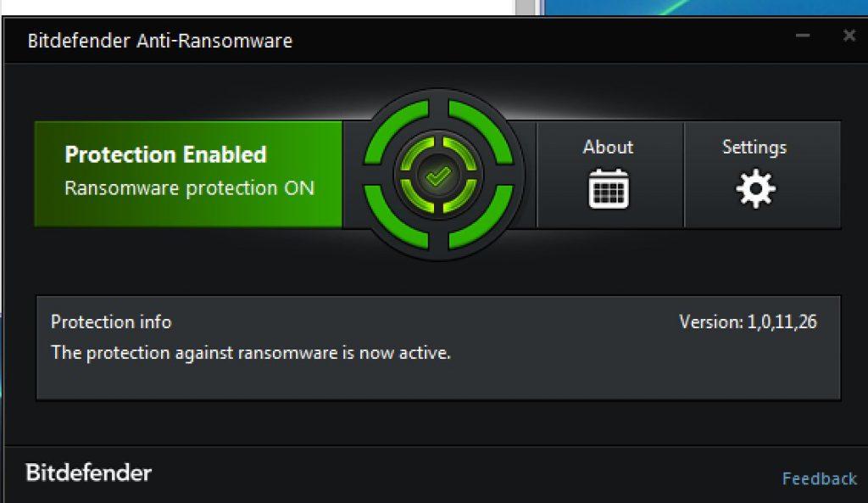Viewport: 868px width, 503px height.
Task: Select the About menu item
Action: pyautogui.click(x=608, y=148)
